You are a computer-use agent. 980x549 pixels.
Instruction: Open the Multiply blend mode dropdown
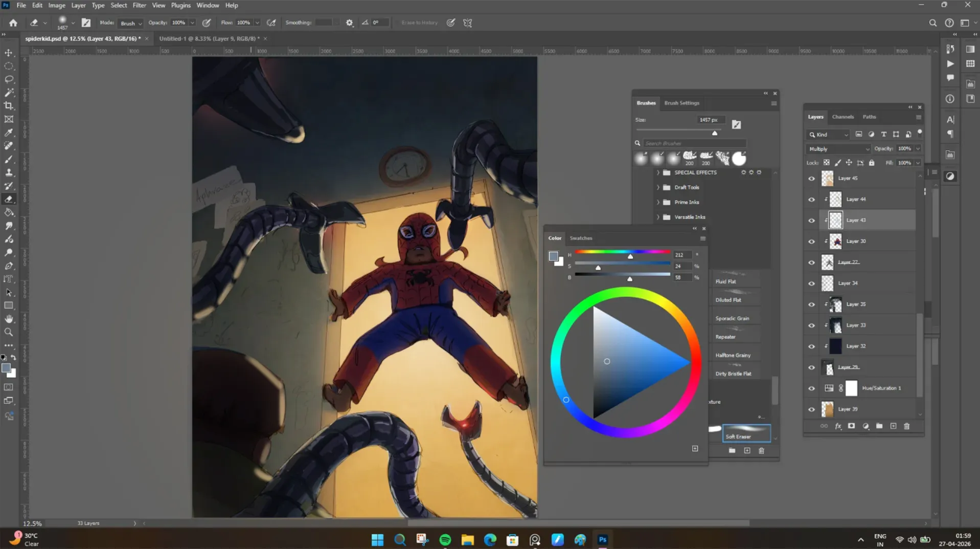838,149
